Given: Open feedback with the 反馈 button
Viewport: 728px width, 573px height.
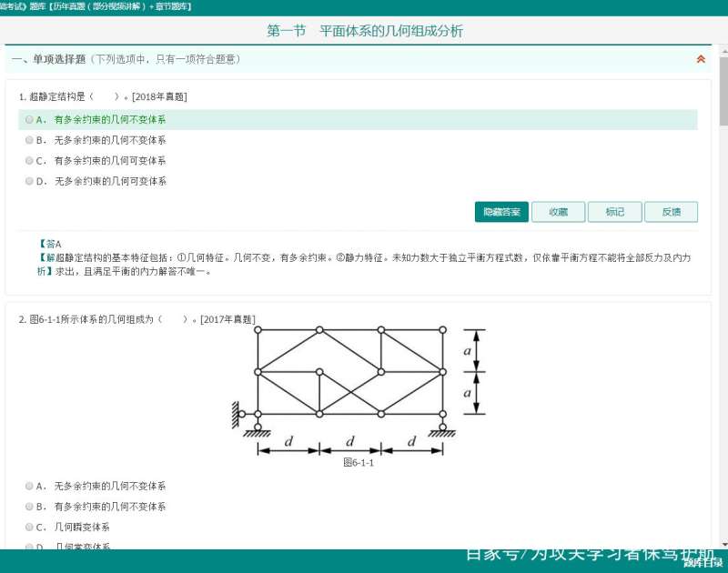Looking at the screenshot, I should click(671, 211).
